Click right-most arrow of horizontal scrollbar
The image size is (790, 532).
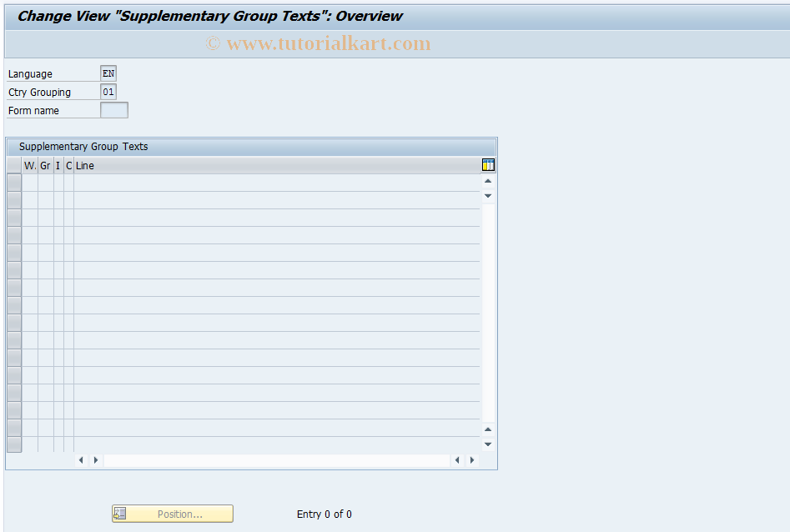click(x=472, y=460)
